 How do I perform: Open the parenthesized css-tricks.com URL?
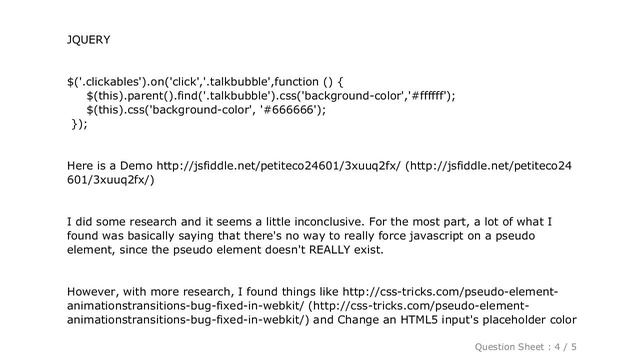(298, 313)
